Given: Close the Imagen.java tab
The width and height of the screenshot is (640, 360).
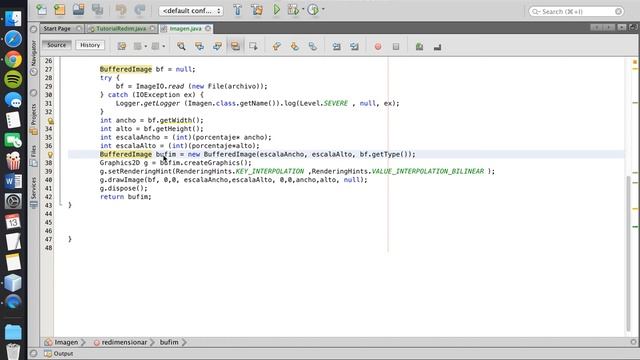Looking at the screenshot, I should [x=208, y=29].
